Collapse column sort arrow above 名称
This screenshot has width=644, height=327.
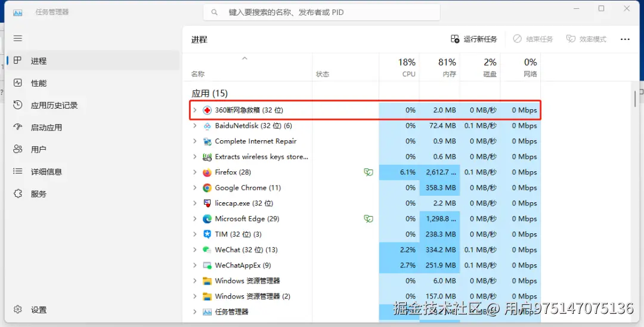coord(245,58)
